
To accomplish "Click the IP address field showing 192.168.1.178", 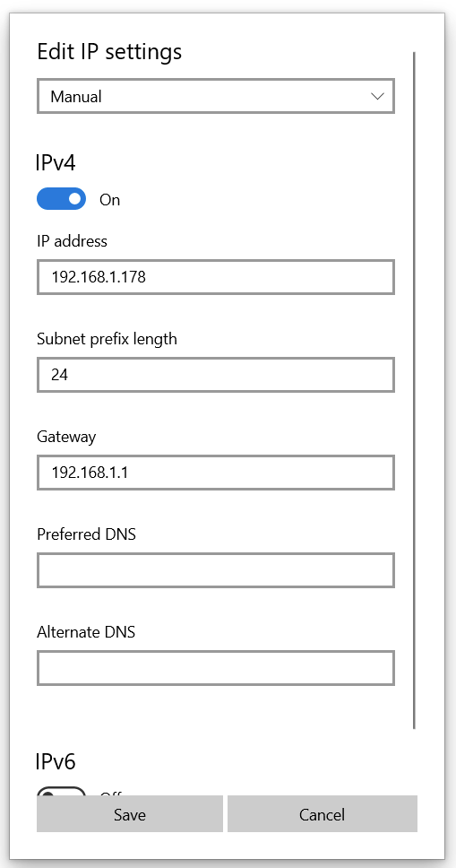I will coord(216,277).
